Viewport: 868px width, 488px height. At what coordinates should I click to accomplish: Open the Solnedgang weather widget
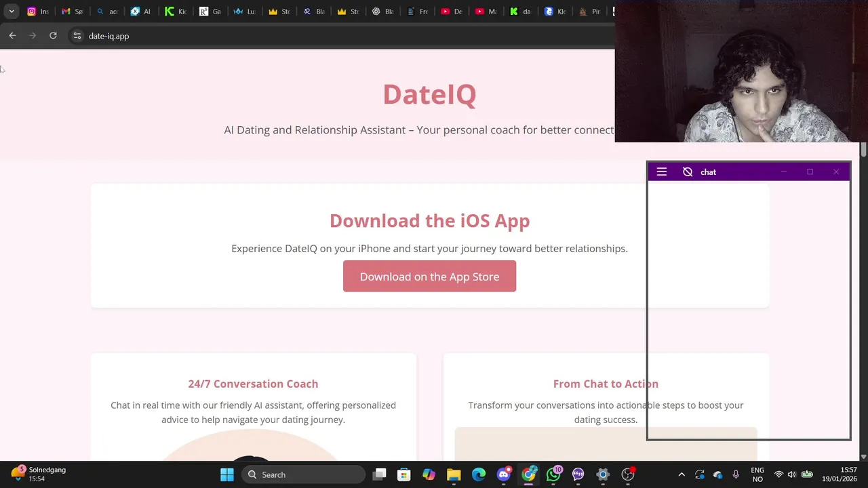(39, 474)
